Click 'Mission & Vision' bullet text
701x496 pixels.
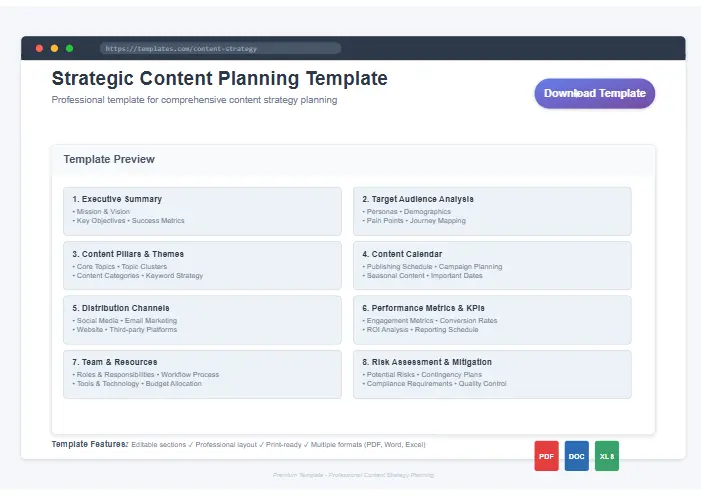point(103,212)
